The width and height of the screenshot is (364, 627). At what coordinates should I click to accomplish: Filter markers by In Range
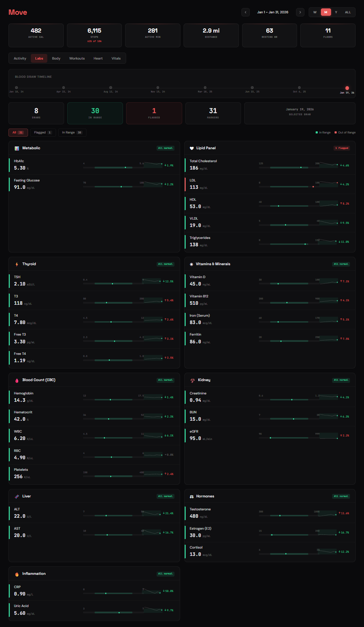(72, 132)
